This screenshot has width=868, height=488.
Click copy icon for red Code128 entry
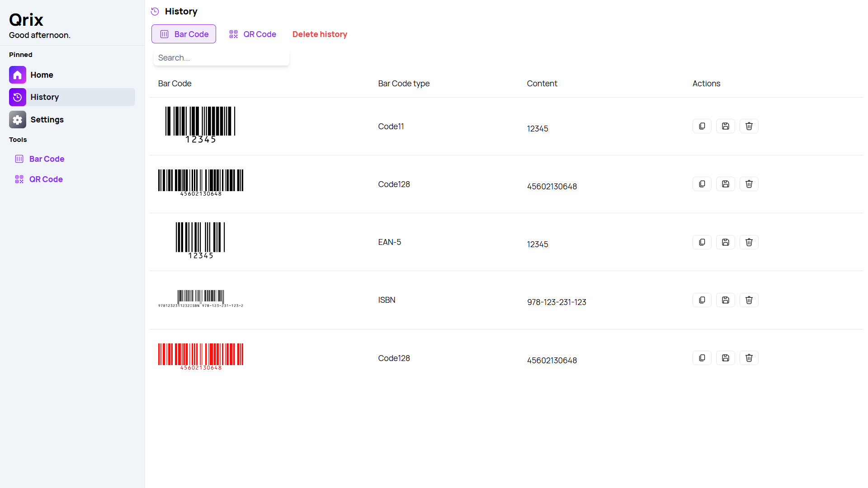click(x=702, y=358)
